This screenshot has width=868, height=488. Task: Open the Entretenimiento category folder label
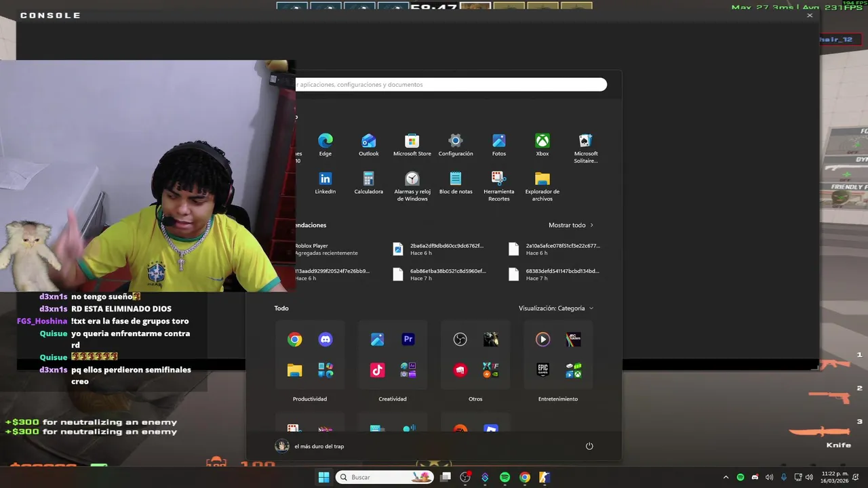pyautogui.click(x=558, y=399)
